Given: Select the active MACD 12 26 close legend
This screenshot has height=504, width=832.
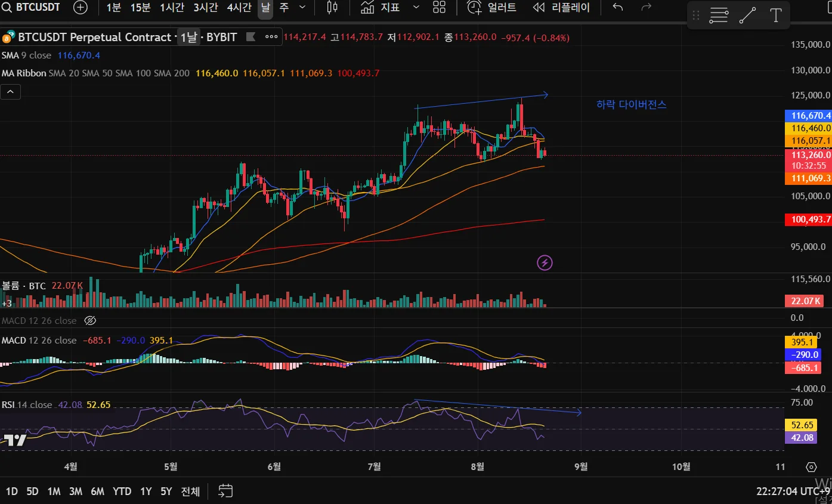Looking at the screenshot, I should coord(39,340).
